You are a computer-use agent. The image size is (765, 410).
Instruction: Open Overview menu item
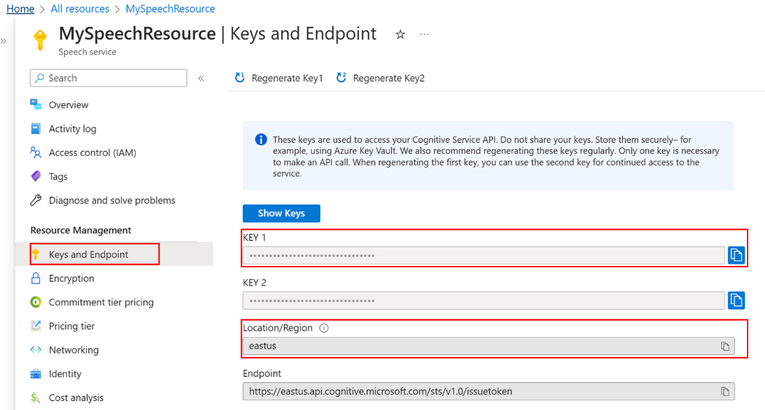(x=68, y=105)
